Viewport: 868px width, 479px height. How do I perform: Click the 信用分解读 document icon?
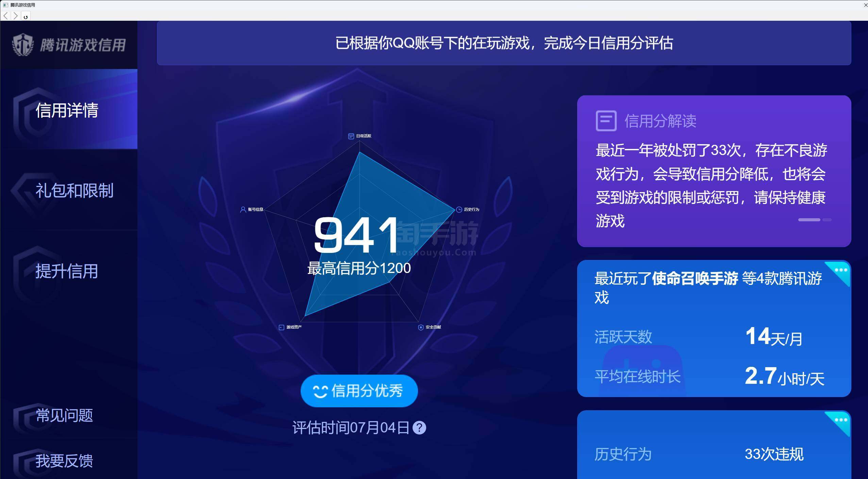point(606,121)
